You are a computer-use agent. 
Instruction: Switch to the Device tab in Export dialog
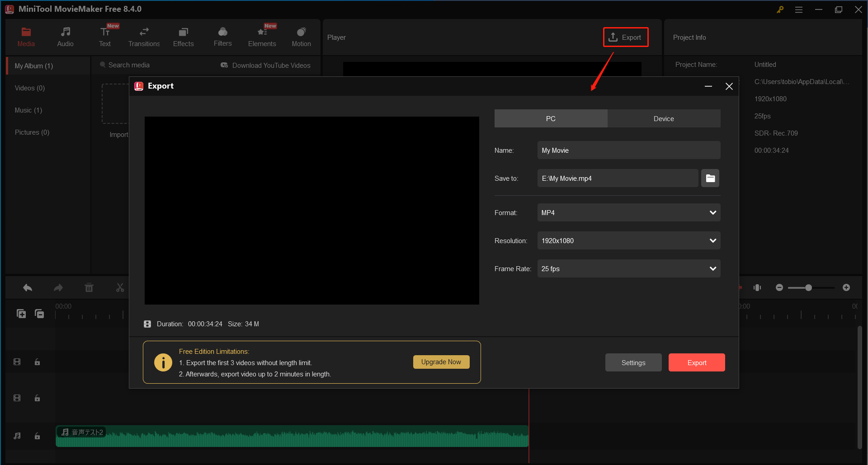point(663,118)
